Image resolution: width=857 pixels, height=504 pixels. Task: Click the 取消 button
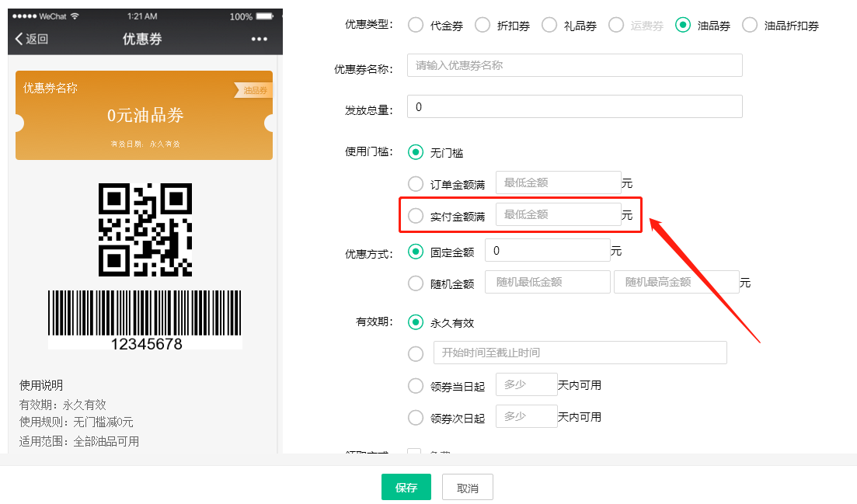[467, 487]
